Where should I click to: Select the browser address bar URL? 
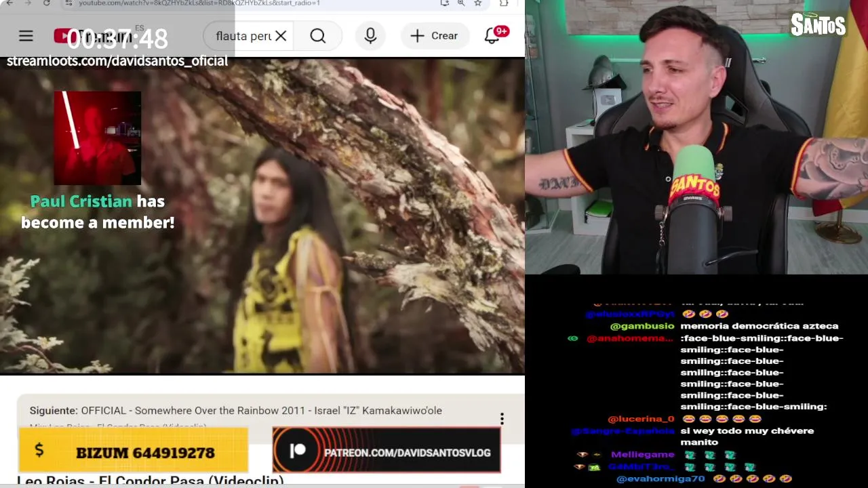coord(199,3)
